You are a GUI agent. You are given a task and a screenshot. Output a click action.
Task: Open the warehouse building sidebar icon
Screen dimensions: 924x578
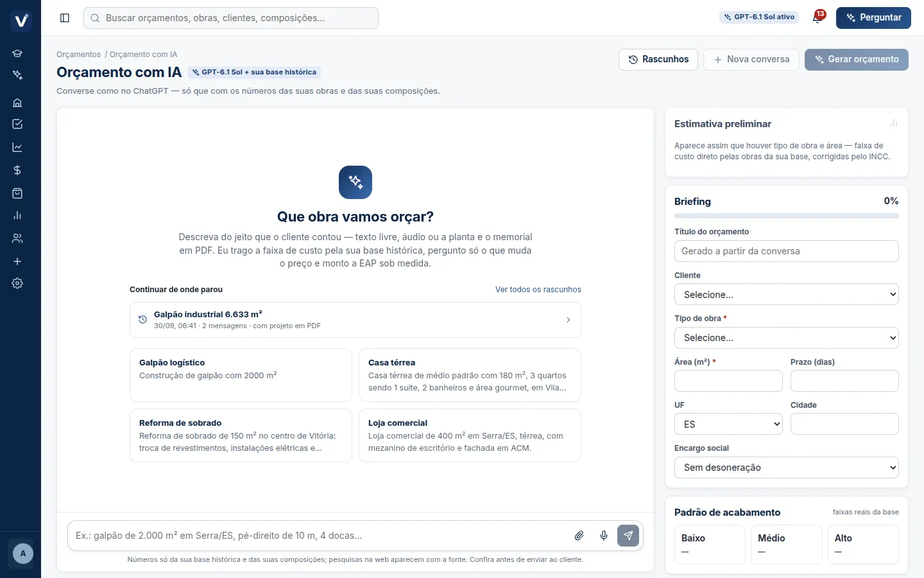(17, 102)
